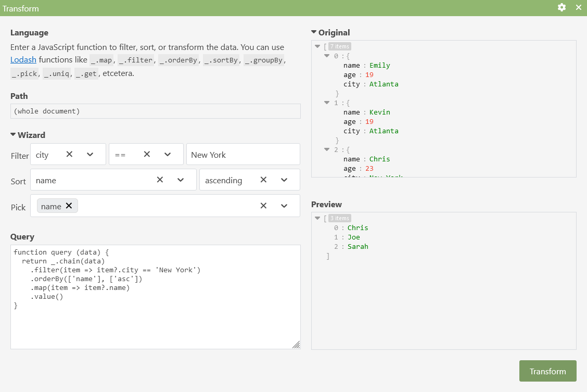587x392 pixels.
Task: Select 'Chris' name value in Original
Action: pos(379,159)
